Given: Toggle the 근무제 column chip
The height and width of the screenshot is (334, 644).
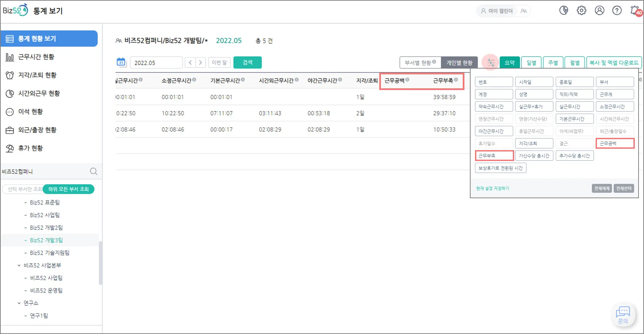Looking at the screenshot, I should click(x=615, y=94).
